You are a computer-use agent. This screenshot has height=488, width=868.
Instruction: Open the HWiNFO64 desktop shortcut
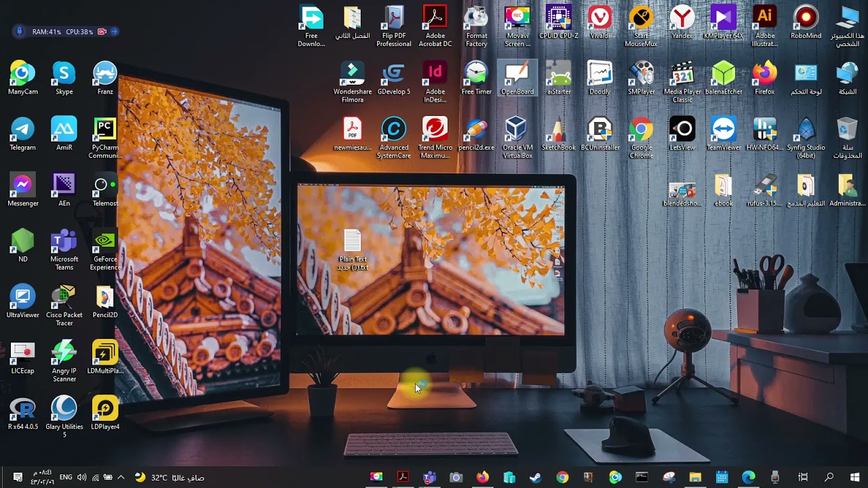(x=765, y=134)
